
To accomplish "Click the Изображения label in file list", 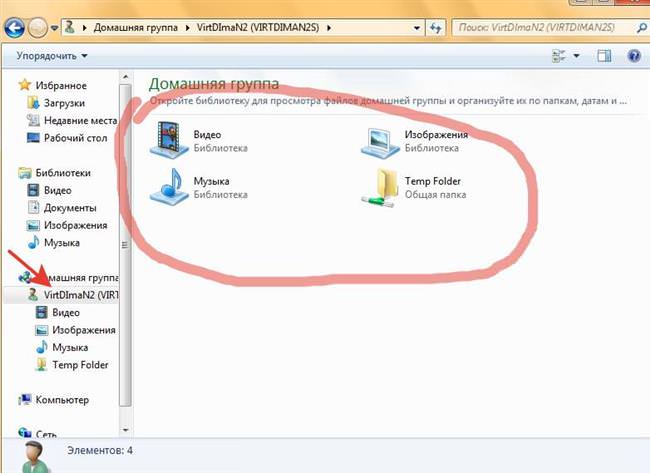I will pyautogui.click(x=436, y=134).
